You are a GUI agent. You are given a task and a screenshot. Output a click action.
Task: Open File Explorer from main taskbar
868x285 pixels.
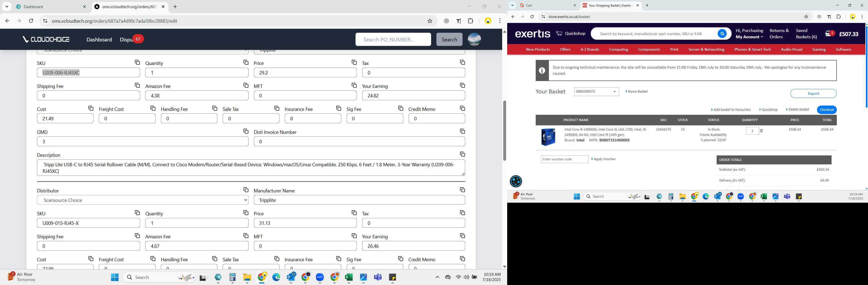[247, 277]
